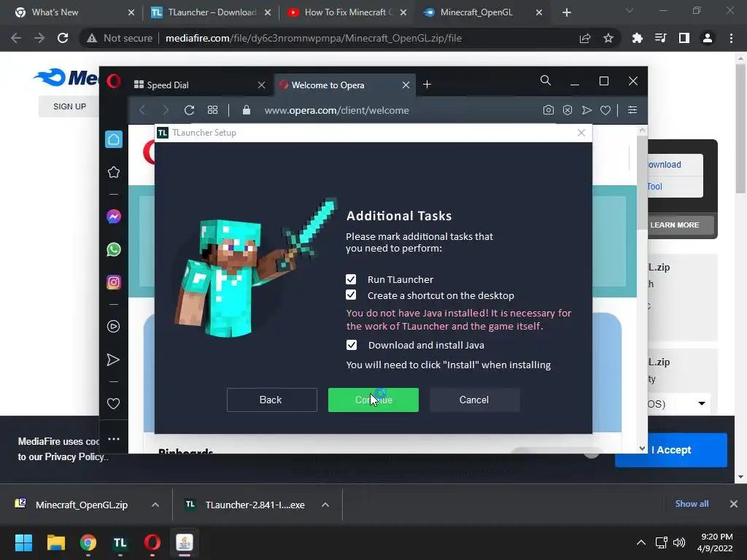Click Chrome share page icon

585,38
